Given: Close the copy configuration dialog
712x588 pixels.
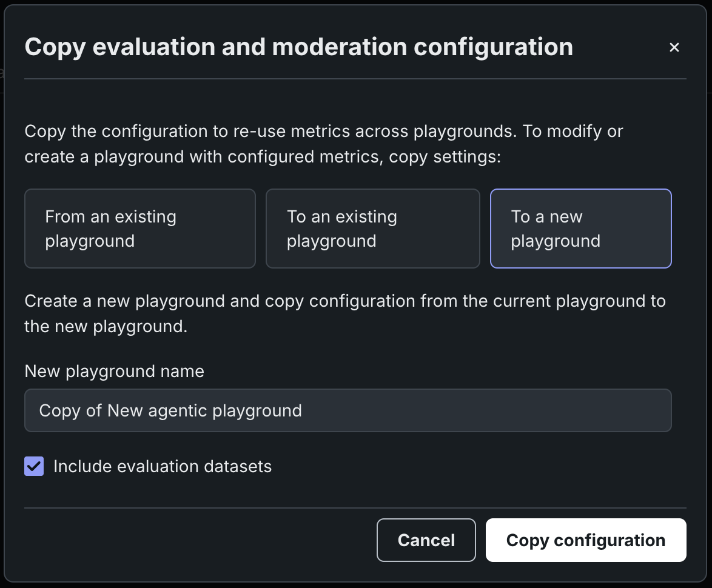Looking at the screenshot, I should [x=674, y=47].
